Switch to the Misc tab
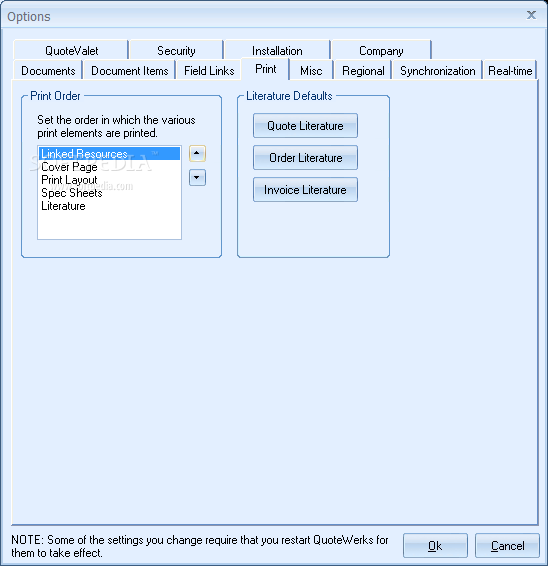 click(311, 70)
